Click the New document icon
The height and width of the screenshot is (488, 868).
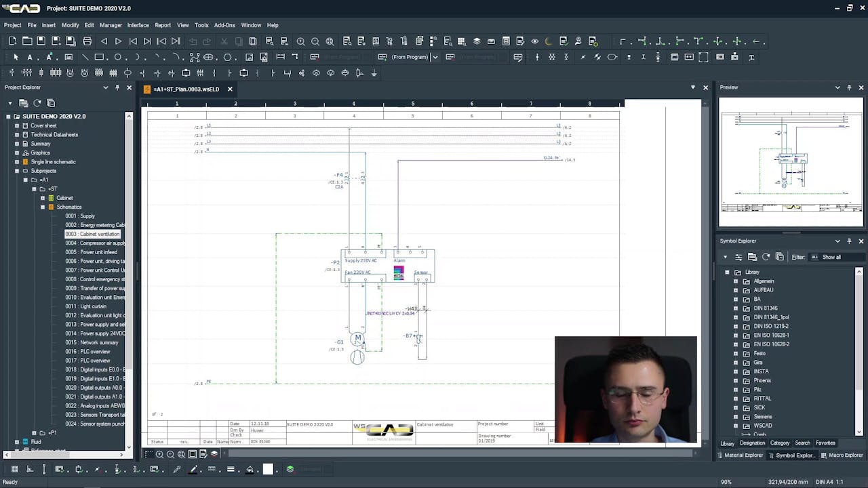pos(13,41)
